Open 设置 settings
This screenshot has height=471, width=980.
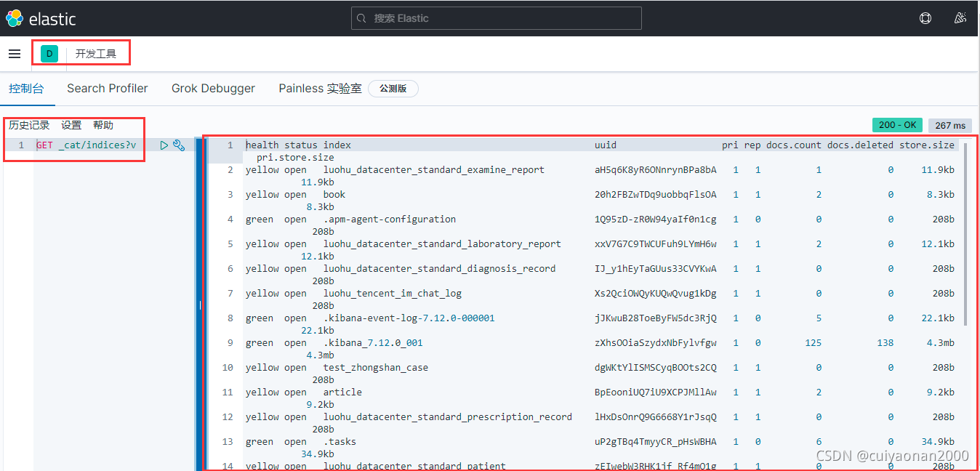pyautogui.click(x=71, y=126)
